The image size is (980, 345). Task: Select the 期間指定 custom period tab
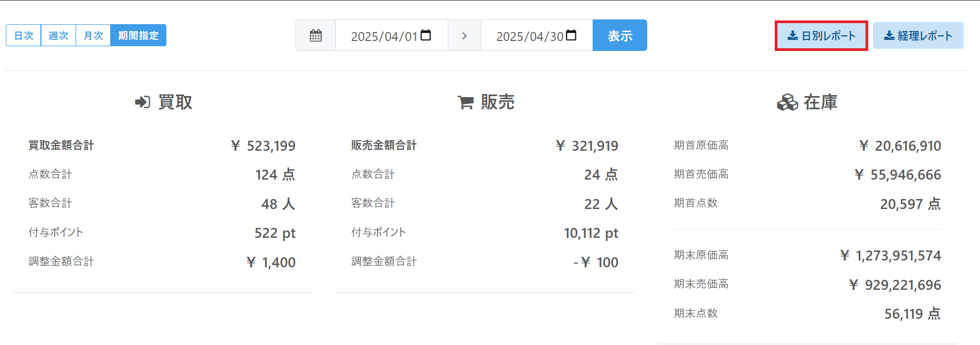tap(138, 36)
